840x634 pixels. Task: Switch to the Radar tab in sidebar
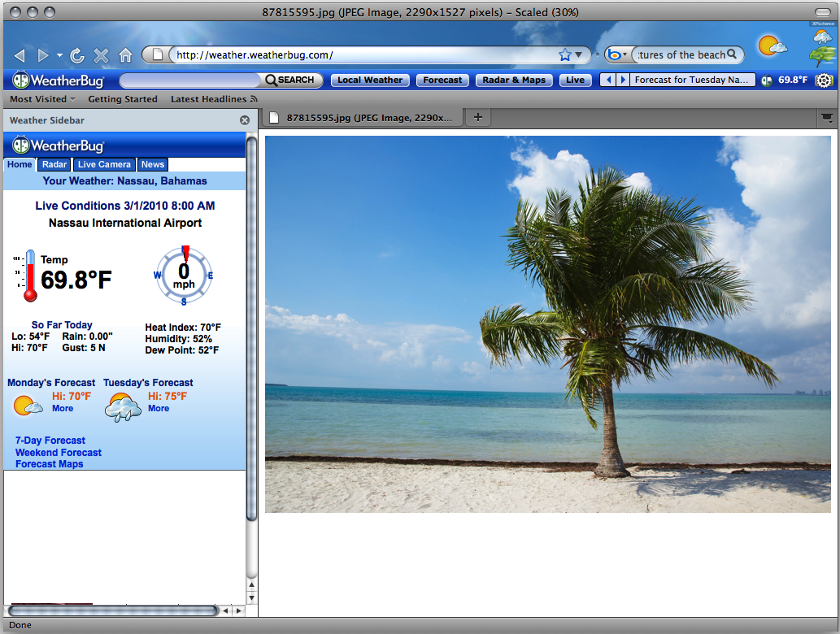54,164
